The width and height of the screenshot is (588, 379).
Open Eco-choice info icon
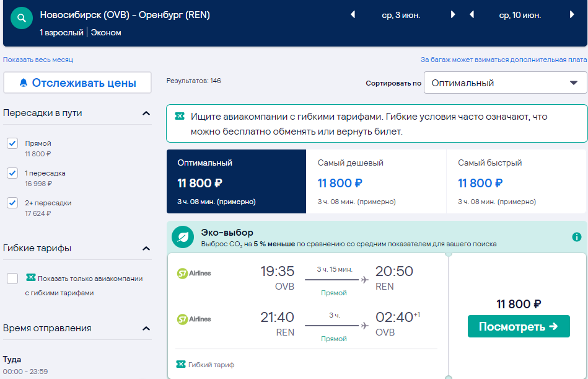click(x=577, y=237)
